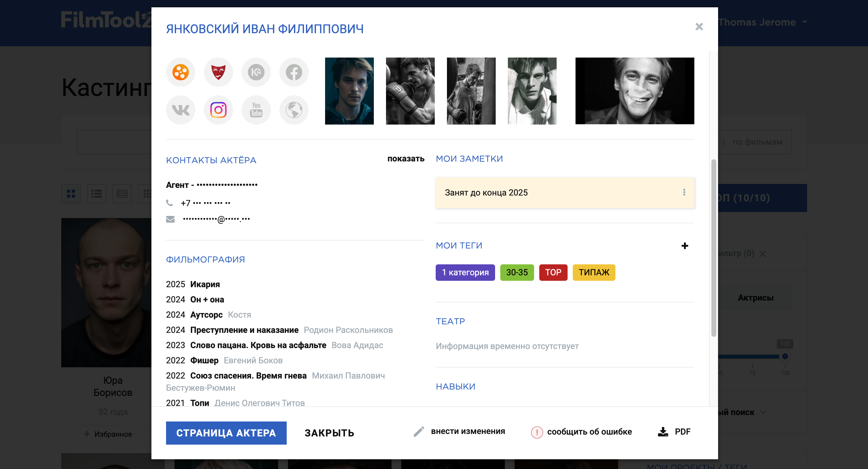Image resolution: width=868 pixels, height=469 pixels.
Task: Open Юра Борисов actor photo card
Action: click(x=106, y=292)
